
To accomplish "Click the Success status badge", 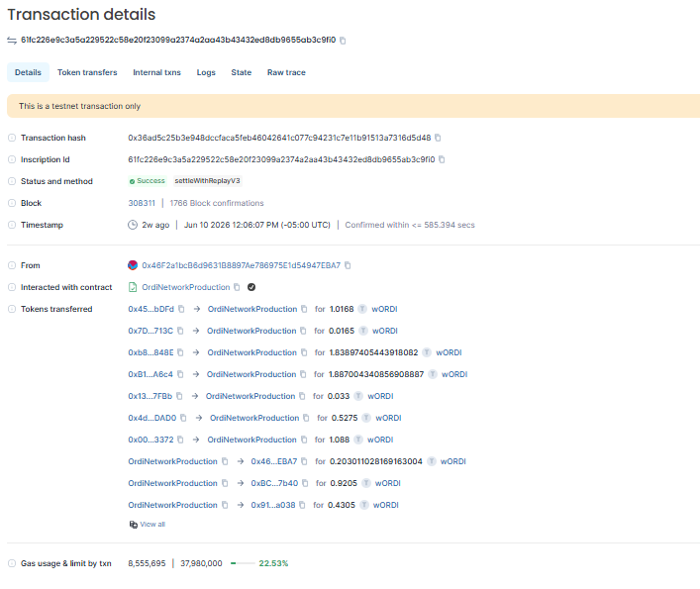I will pyautogui.click(x=148, y=181).
